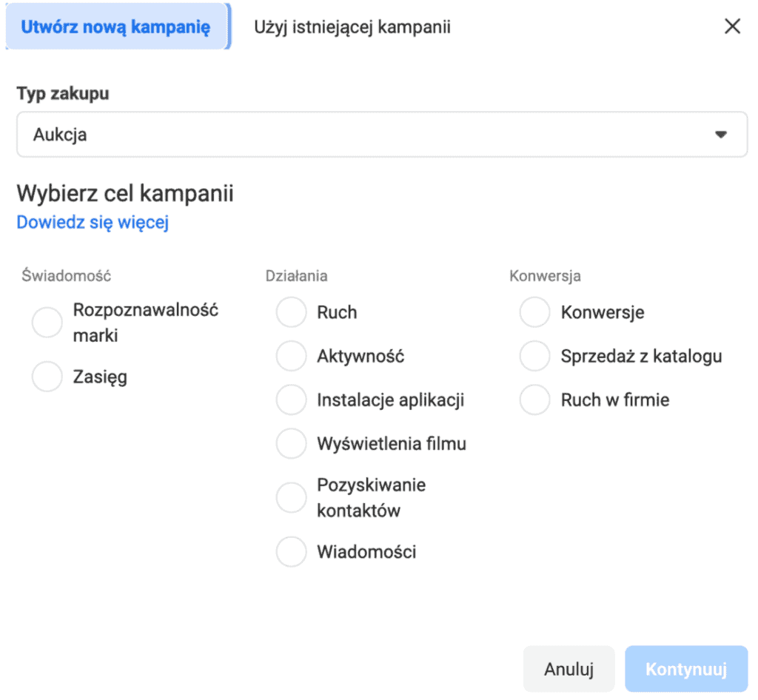This screenshot has height=700, width=758.
Task: Open the Dowiedz się więcej link
Action: click(93, 223)
